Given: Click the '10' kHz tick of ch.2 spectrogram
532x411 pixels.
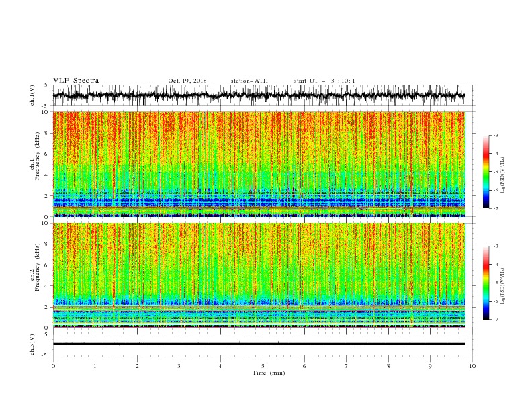Looking at the screenshot, I should [46, 223].
